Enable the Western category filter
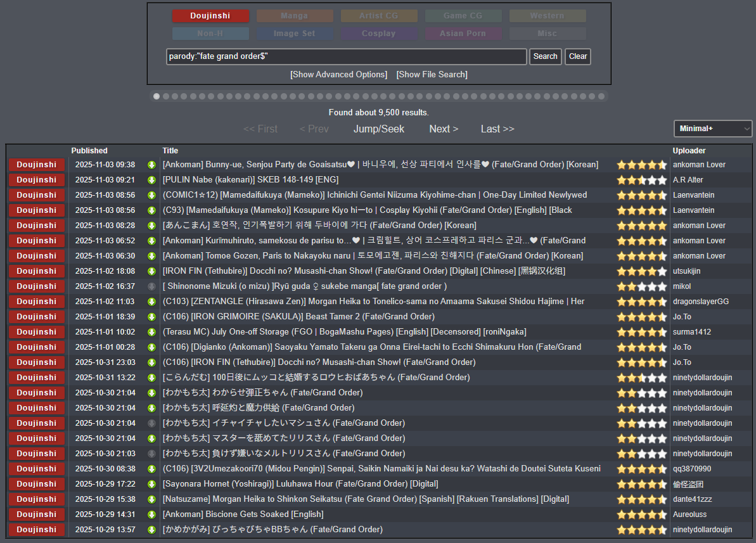This screenshot has width=756, height=543. point(548,16)
